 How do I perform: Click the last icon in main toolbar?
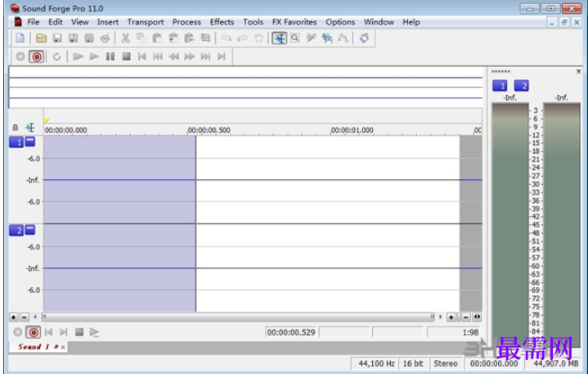click(364, 38)
